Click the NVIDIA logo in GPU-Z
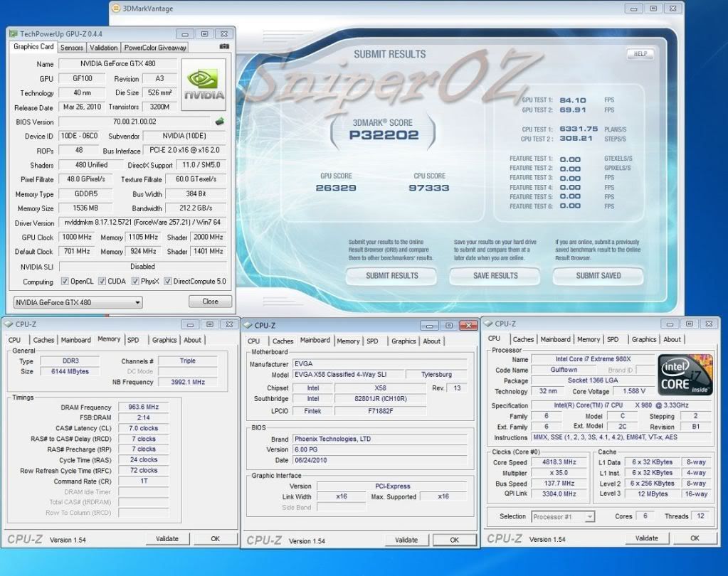The width and height of the screenshot is (728, 576). (x=204, y=84)
